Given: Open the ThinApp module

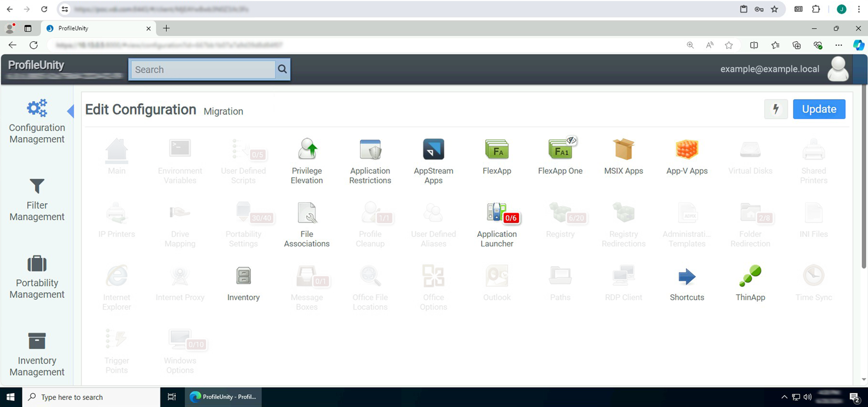Looking at the screenshot, I should (750, 283).
